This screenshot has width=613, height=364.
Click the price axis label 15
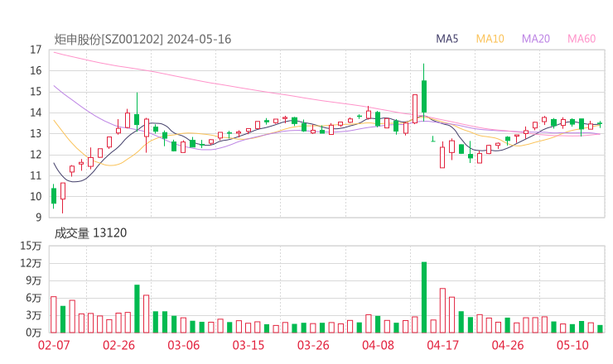click(x=36, y=92)
